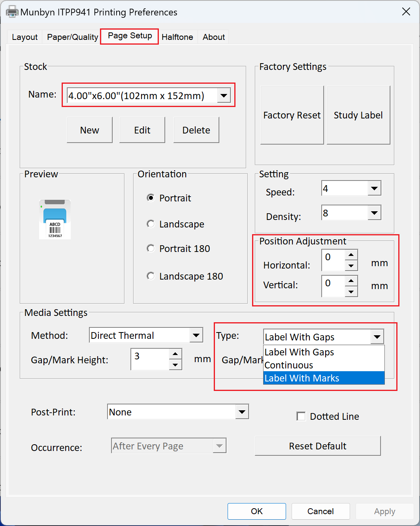Confirm with the OK button
420x526 pixels.
[x=257, y=511]
